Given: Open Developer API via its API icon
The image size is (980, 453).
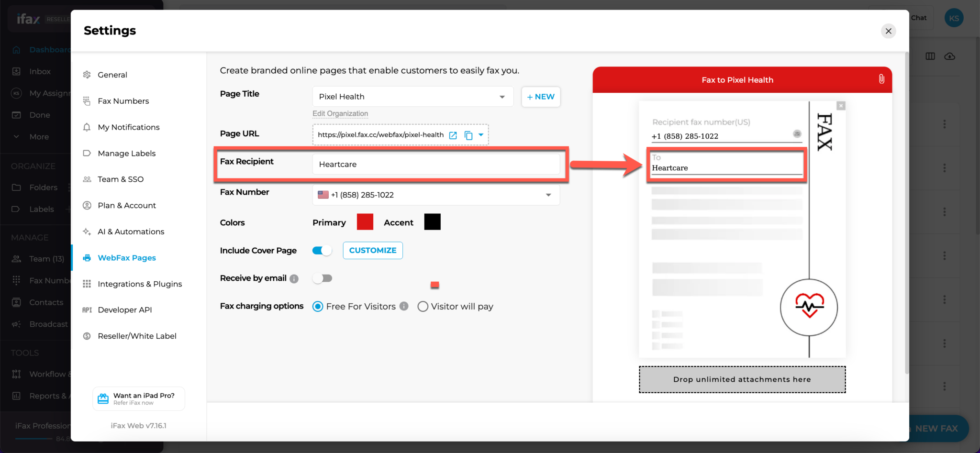Looking at the screenshot, I should (87, 309).
